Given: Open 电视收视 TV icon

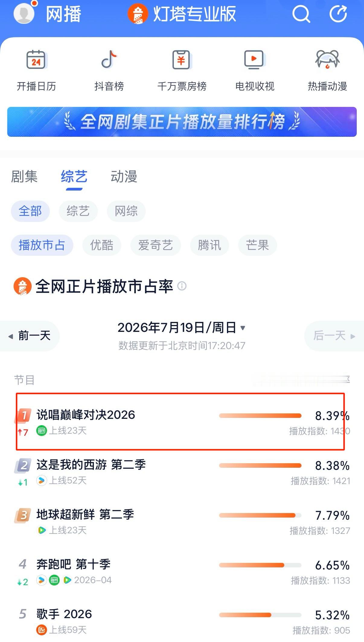Looking at the screenshot, I should [x=255, y=59].
